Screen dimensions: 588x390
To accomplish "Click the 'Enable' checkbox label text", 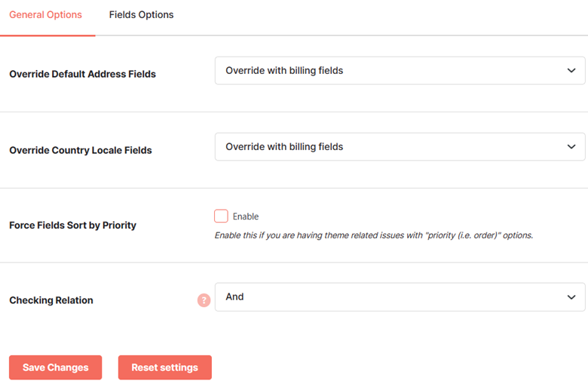I will tap(246, 216).
